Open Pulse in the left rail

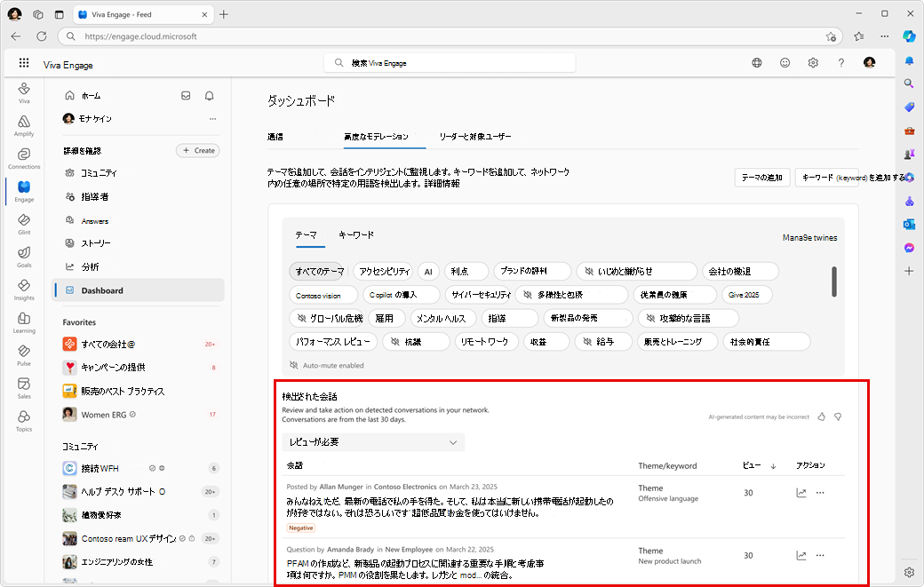(x=24, y=355)
